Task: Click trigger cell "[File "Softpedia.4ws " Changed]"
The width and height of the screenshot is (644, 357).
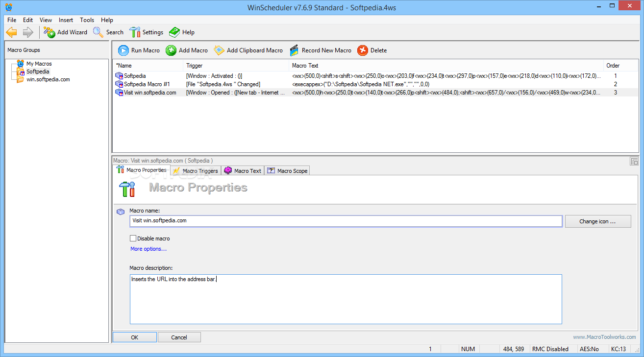Action: coord(223,84)
